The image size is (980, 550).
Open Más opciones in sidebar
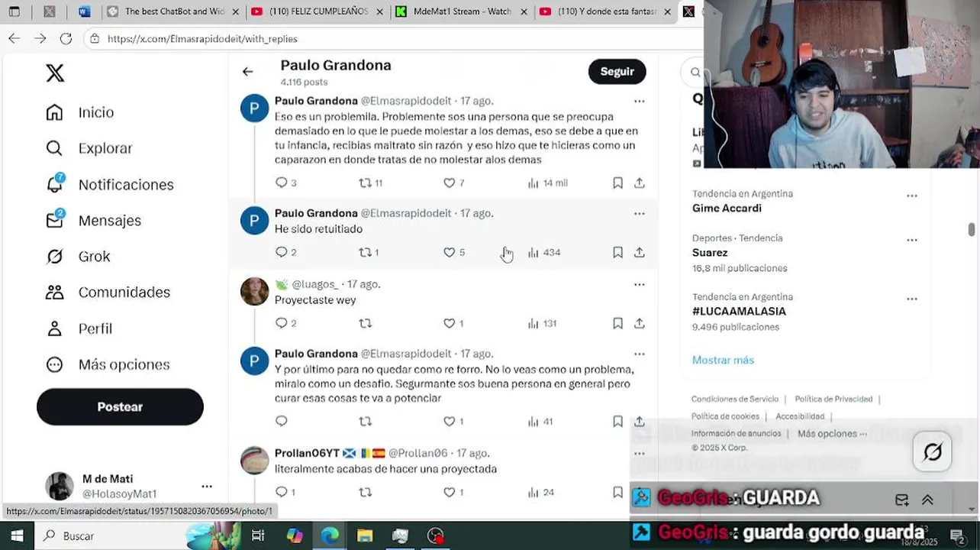click(x=108, y=364)
